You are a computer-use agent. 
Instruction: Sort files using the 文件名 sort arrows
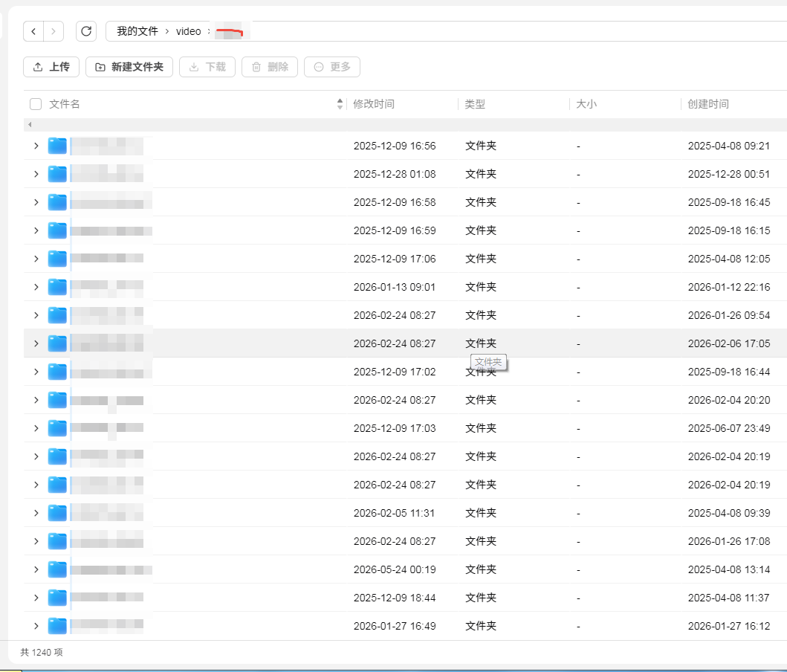tap(340, 104)
